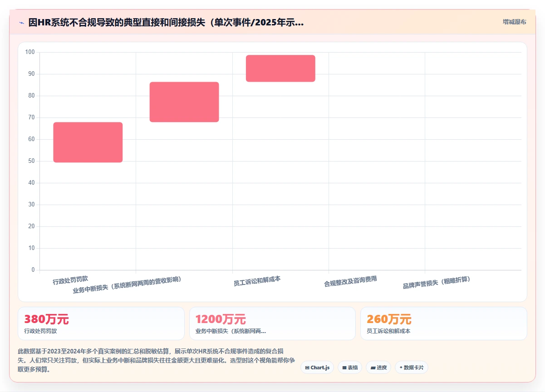Click the 业务中断损失 x-axis label
The image size is (545, 392).
[x=127, y=285]
